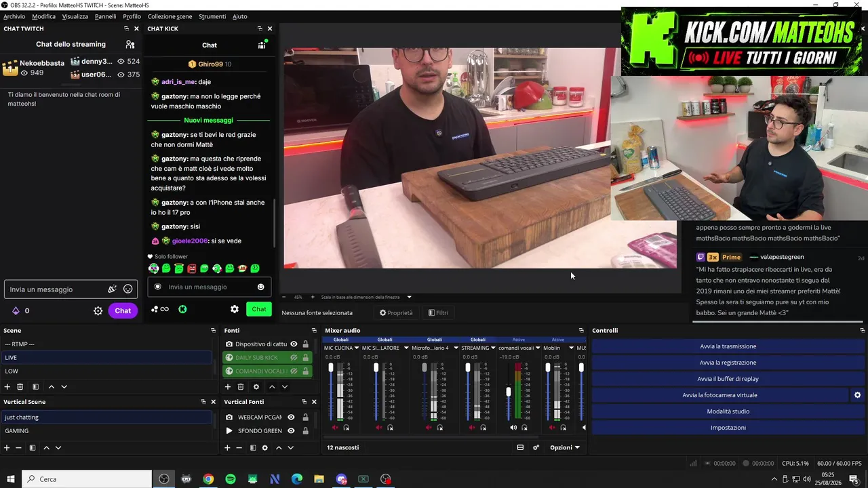Screen dimensions: 868x488
Task: Open the Visualizza menu
Action: (x=75, y=16)
